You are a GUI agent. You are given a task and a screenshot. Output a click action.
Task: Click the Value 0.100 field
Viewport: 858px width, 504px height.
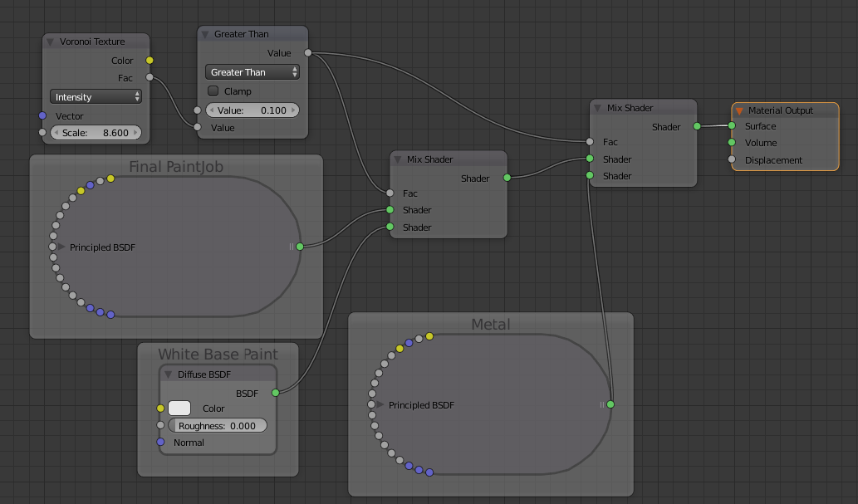(252, 110)
